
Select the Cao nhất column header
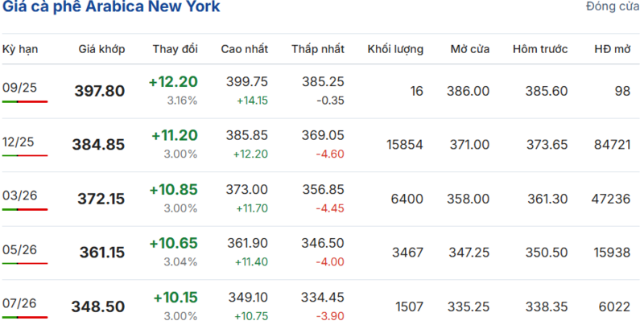245,49
